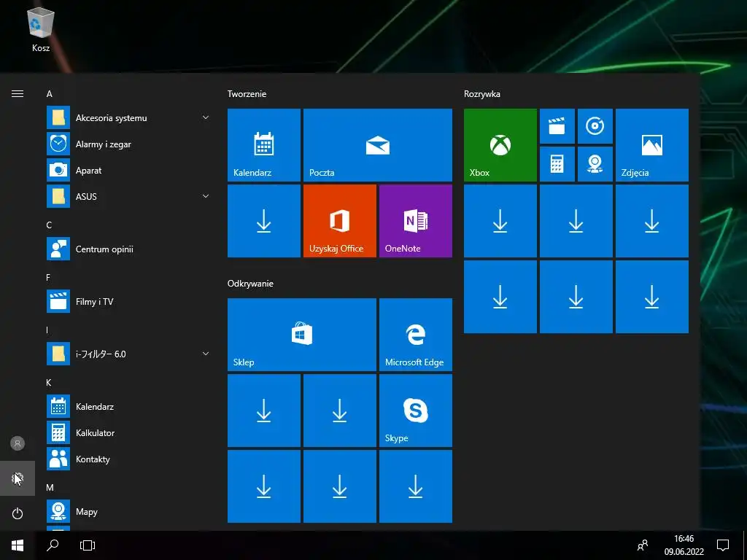Image resolution: width=747 pixels, height=560 pixels.
Task: Expand the Akcesoria systemu folder
Action: pyautogui.click(x=128, y=118)
